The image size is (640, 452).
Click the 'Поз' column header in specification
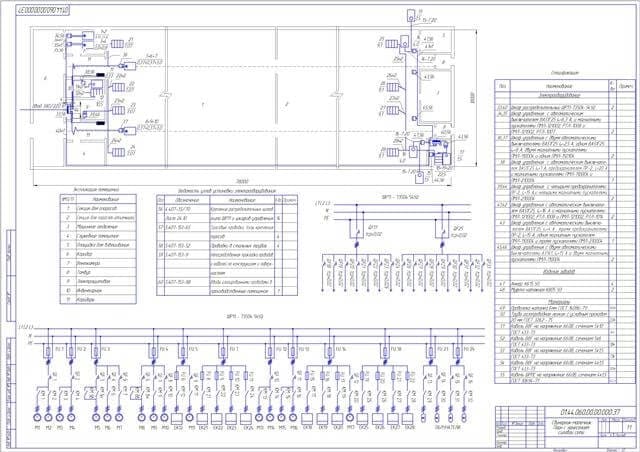coord(502,86)
